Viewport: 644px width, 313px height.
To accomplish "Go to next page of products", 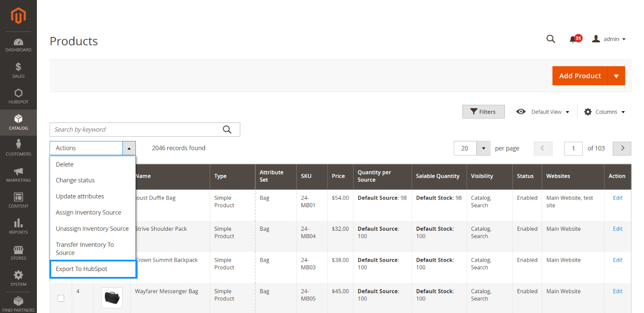I will 622,148.
